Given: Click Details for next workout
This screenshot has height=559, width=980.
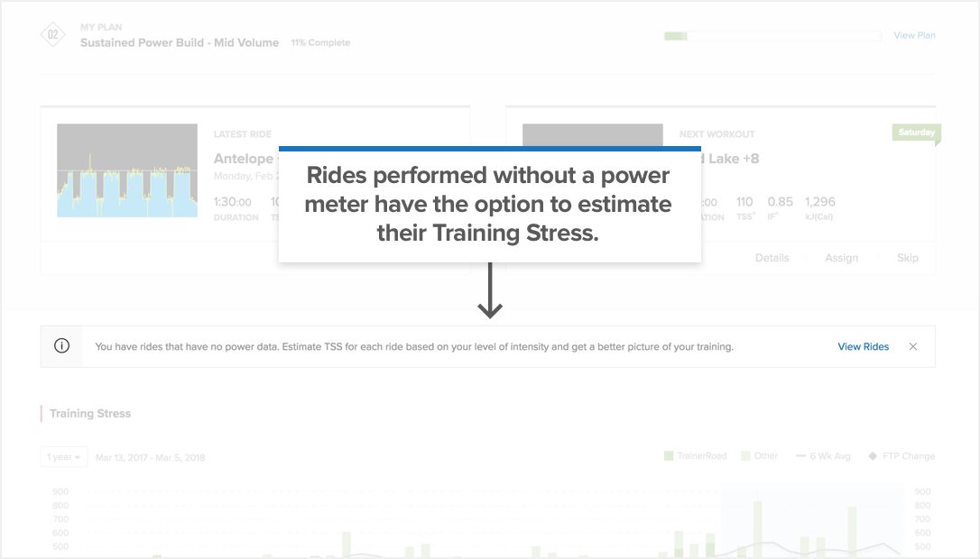Looking at the screenshot, I should pos(772,258).
